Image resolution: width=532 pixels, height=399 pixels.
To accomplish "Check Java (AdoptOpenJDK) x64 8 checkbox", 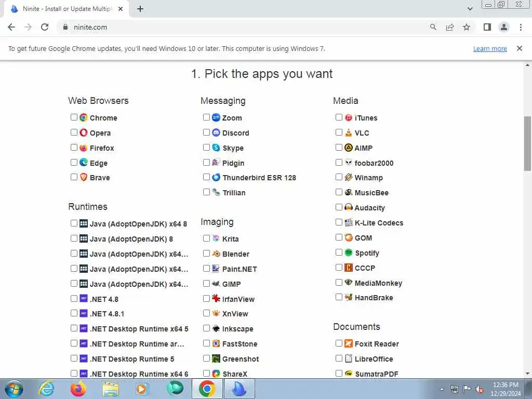I will coord(74,223).
